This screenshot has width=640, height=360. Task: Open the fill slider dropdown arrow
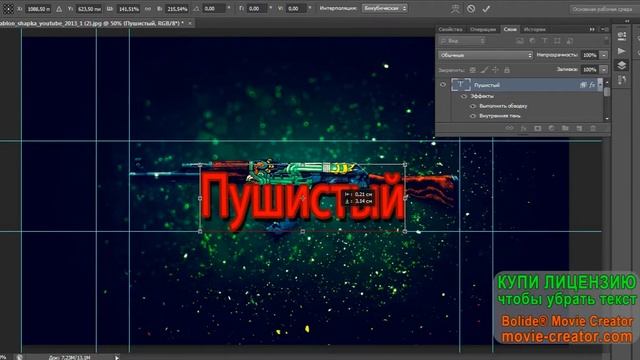point(604,70)
